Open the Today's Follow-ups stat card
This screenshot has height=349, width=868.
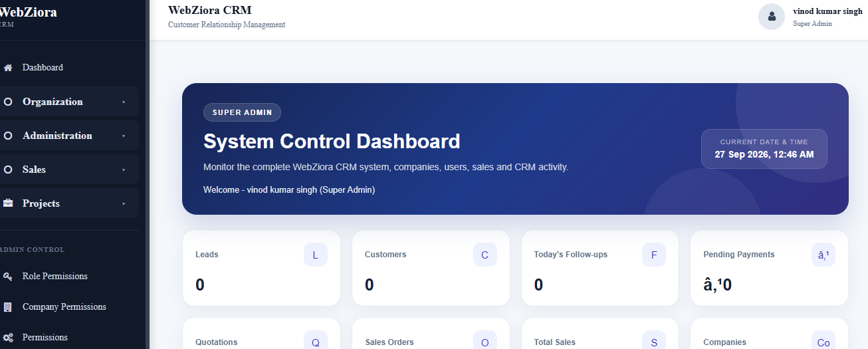pos(599,269)
